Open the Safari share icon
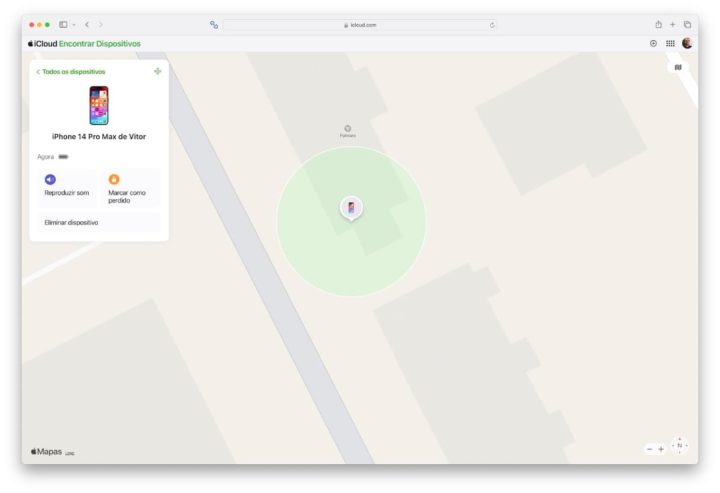This screenshot has width=720, height=493. pyautogui.click(x=658, y=25)
